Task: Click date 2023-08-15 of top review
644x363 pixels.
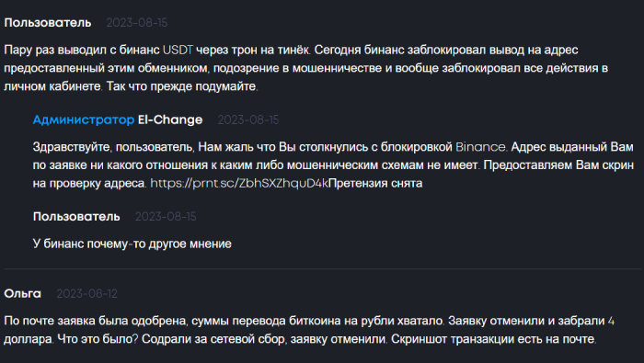Action: pos(137,23)
